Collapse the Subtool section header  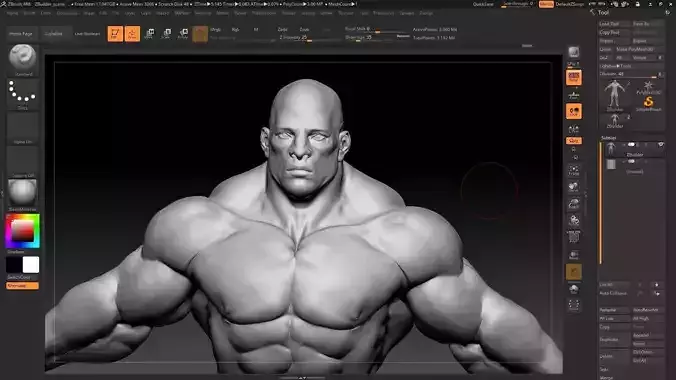click(608, 138)
